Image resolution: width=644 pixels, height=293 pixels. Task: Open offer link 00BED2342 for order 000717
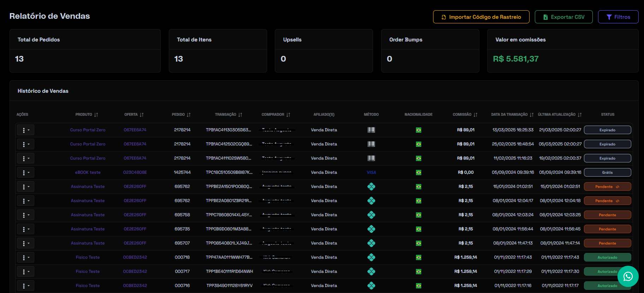pyautogui.click(x=135, y=271)
